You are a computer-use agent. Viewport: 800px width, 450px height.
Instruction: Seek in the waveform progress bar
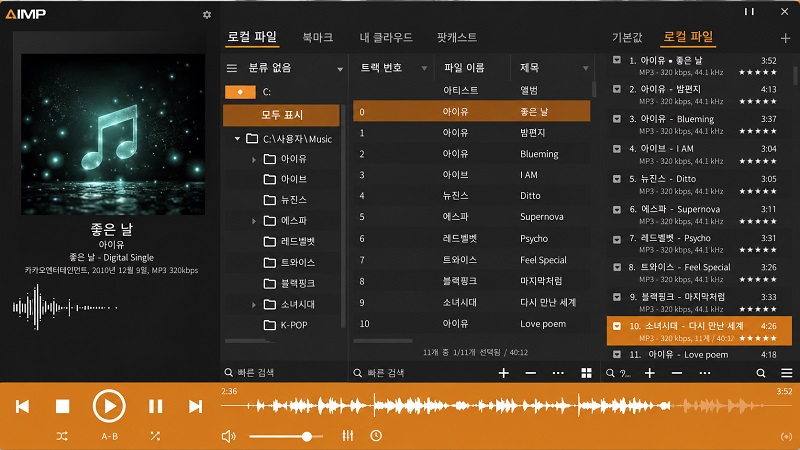pyautogui.click(x=506, y=406)
